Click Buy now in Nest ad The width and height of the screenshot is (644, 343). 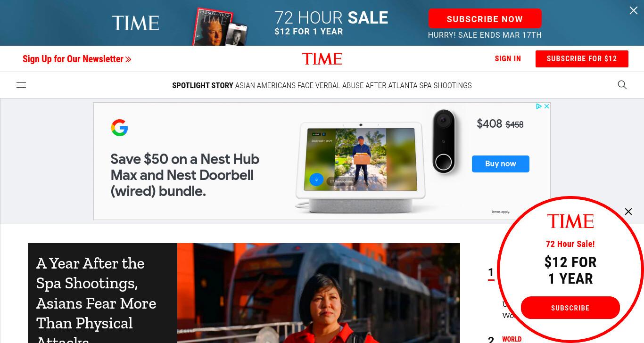501,164
